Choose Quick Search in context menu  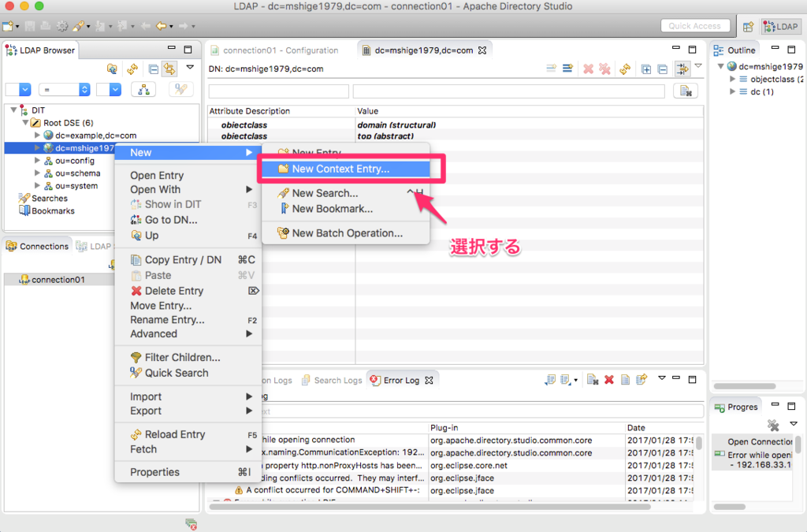click(188, 373)
